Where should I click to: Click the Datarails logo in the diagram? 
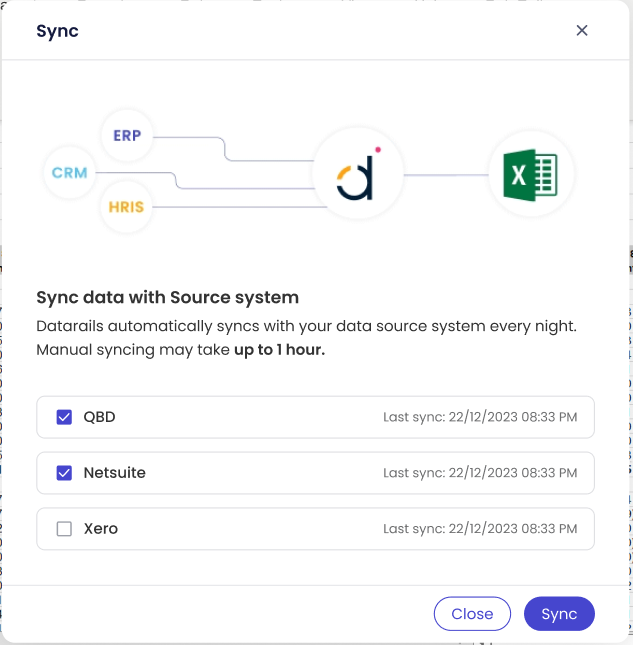click(357, 175)
